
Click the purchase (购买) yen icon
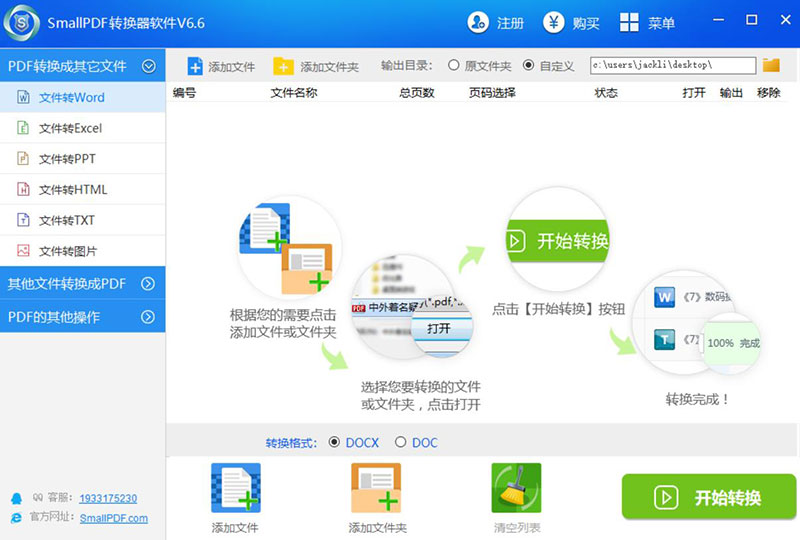pyautogui.click(x=554, y=22)
